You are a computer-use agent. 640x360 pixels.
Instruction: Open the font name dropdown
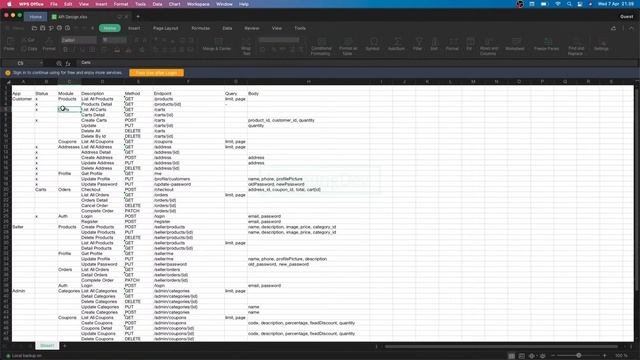(79, 40)
